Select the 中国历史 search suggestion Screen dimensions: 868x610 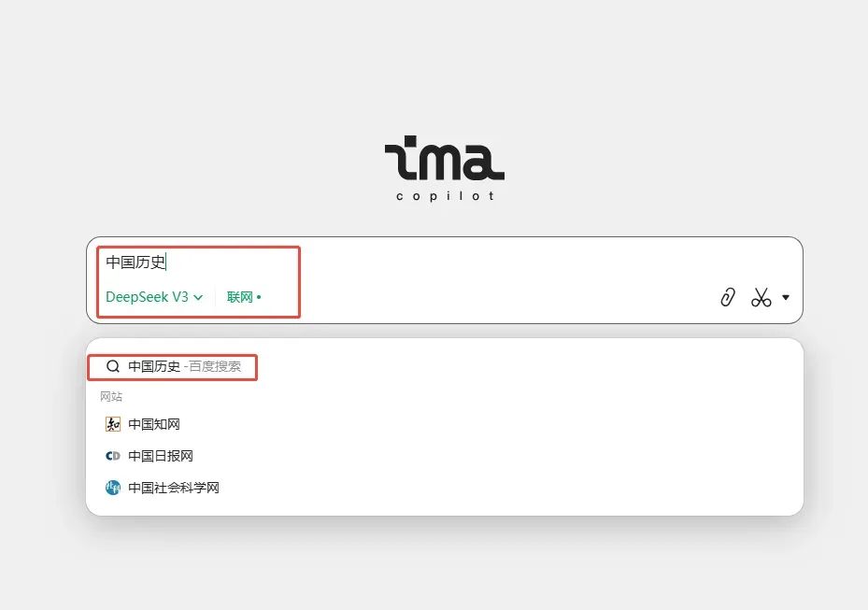[154, 367]
